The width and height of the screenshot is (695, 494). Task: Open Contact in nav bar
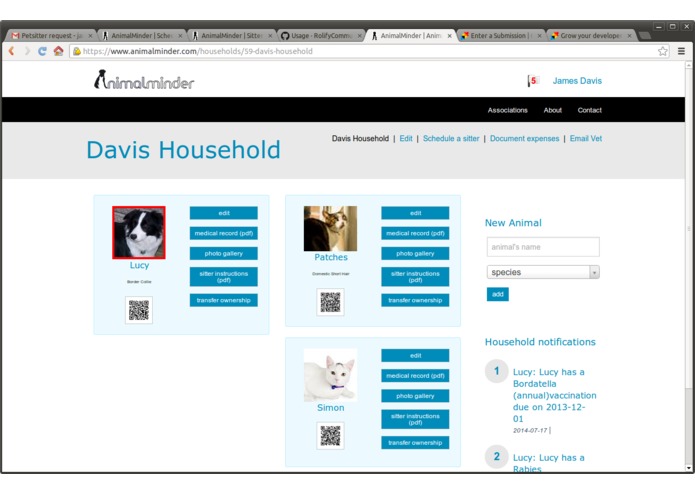590,110
